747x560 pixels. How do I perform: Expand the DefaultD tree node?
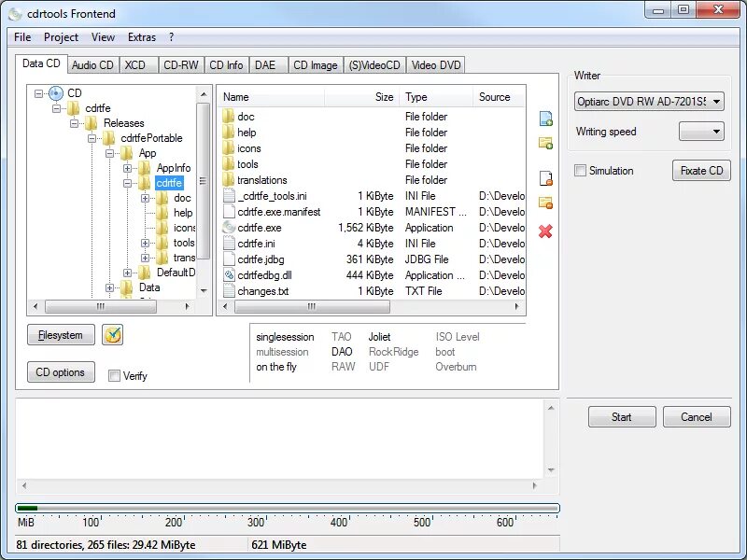127,273
